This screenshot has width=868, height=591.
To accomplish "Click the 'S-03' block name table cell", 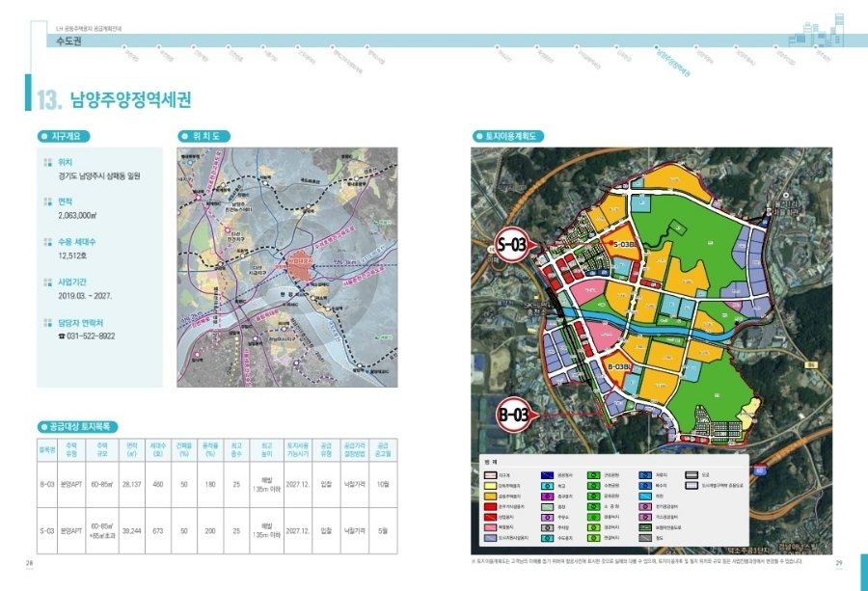I will tap(47, 531).
